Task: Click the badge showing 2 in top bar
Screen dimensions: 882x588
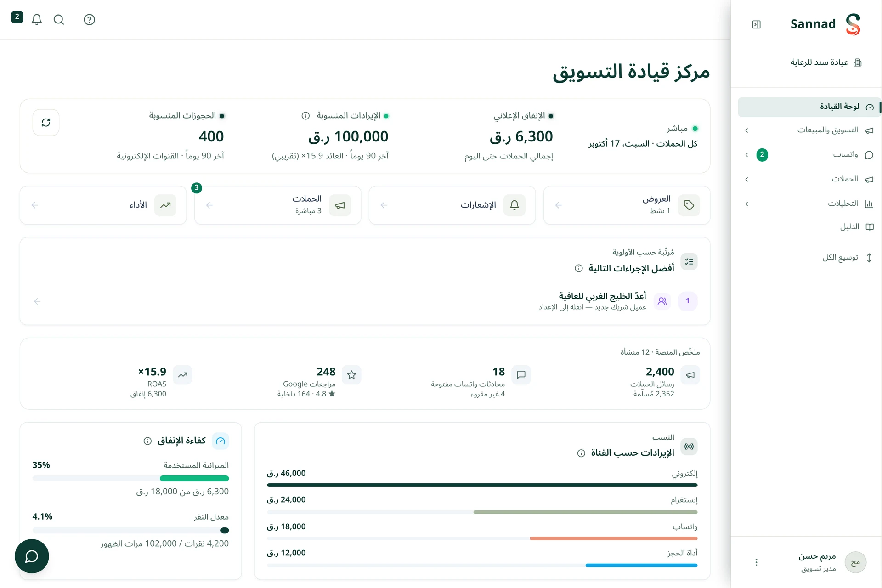Action: (17, 17)
